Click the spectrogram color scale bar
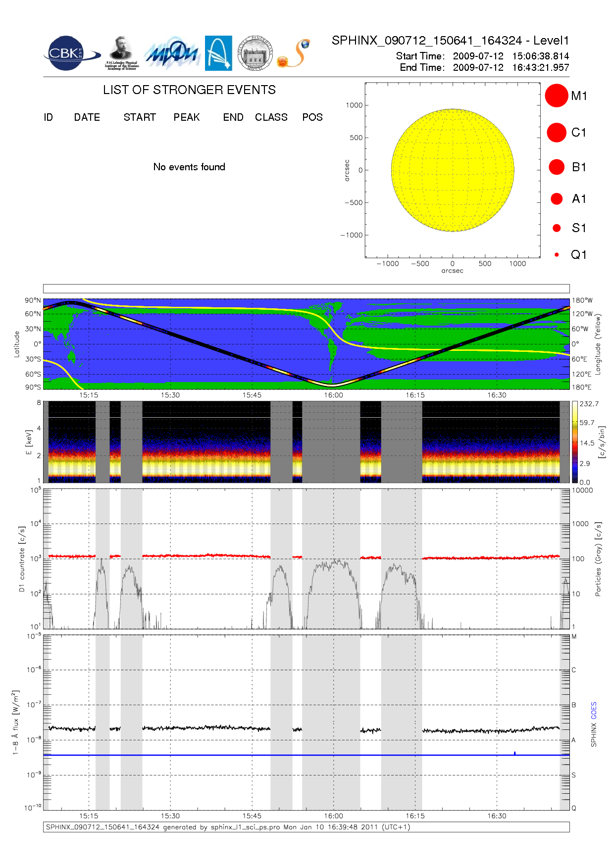Screen dimensions: 614x868 coord(575,442)
